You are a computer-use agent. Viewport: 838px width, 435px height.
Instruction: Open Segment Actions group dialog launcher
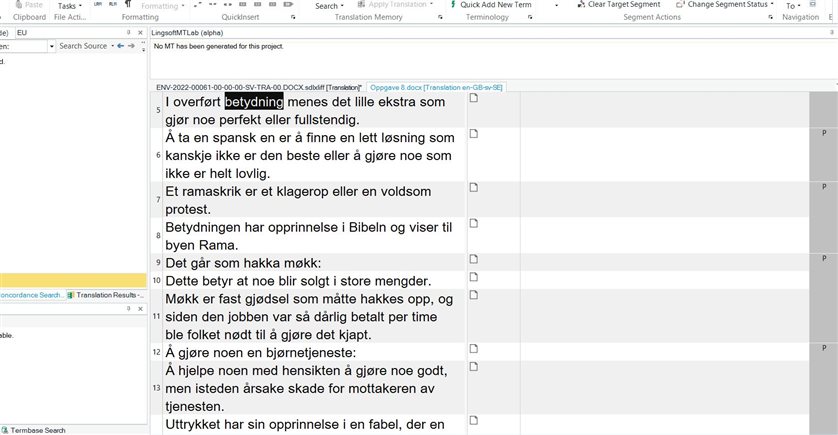pyautogui.click(x=771, y=17)
